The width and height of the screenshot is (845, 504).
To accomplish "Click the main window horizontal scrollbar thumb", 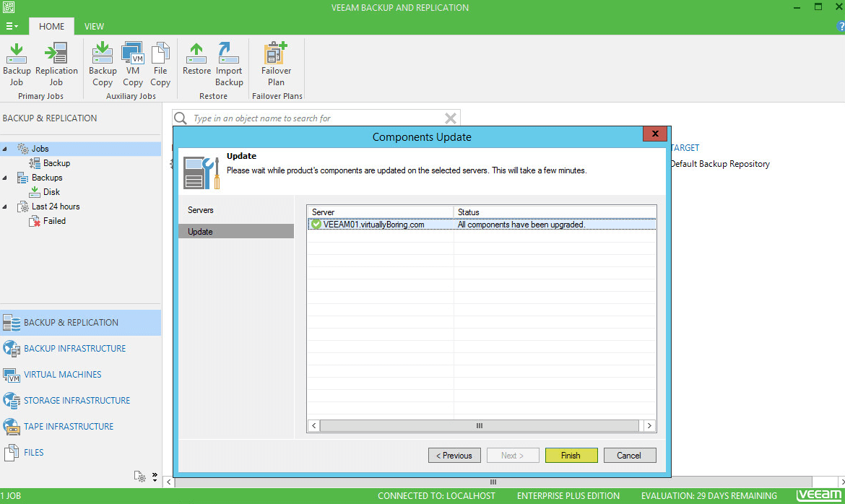I will click(x=493, y=482).
